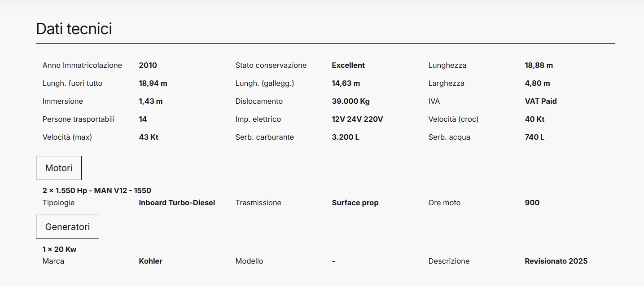644x287 pixels.
Task: Click the Dati tecnici heading
Action: click(x=74, y=29)
